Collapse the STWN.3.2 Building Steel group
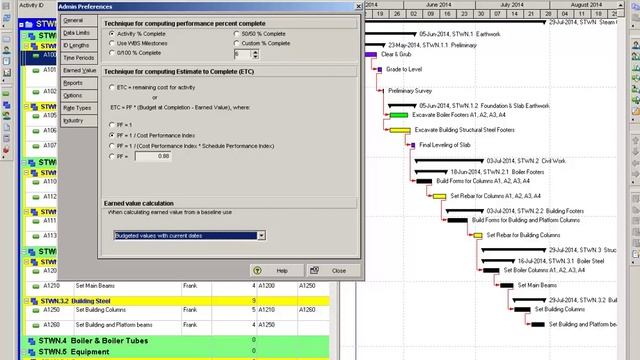640x360 pixels. 27,301
